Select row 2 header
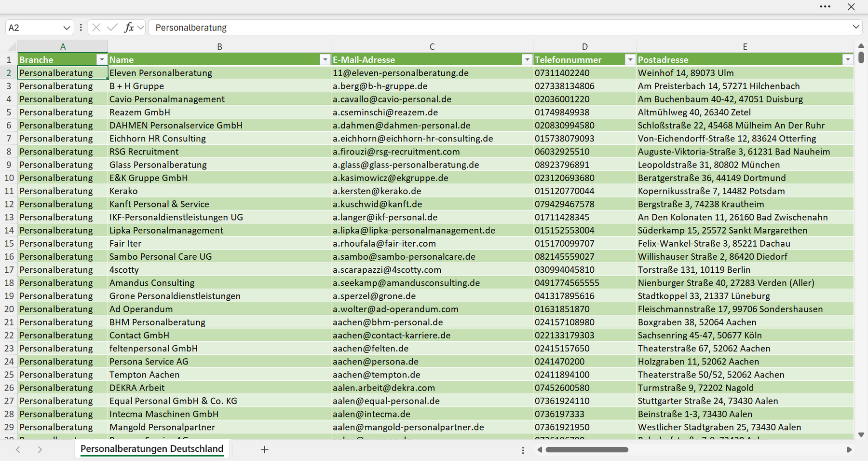The width and height of the screenshot is (868, 461). (9, 73)
